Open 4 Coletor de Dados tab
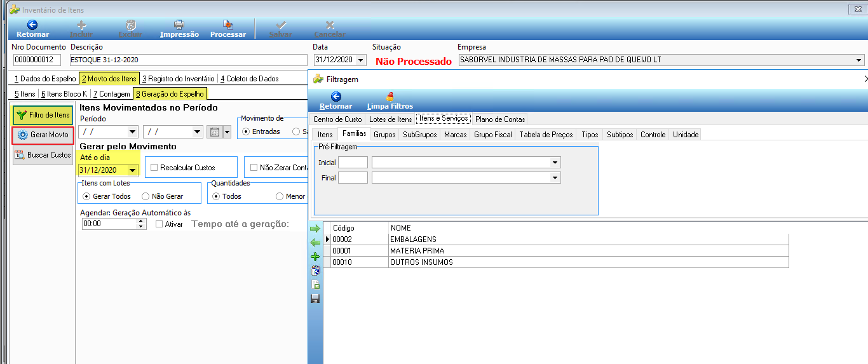The height and width of the screenshot is (364, 868). pos(249,79)
